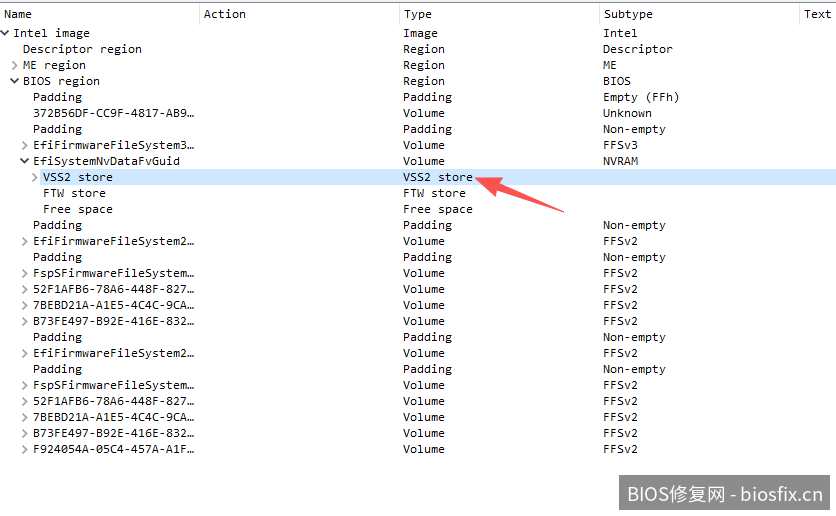Select the 372B56DF-CC9F-4817 volume
Screen dimensions: 836x516
tap(113, 113)
